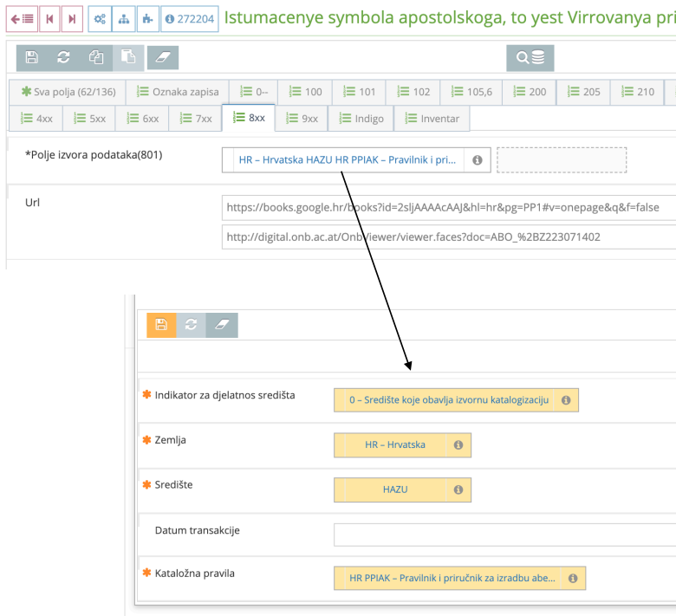
Task: Save record using top toolbar disk icon
Action: pyautogui.click(x=31, y=57)
